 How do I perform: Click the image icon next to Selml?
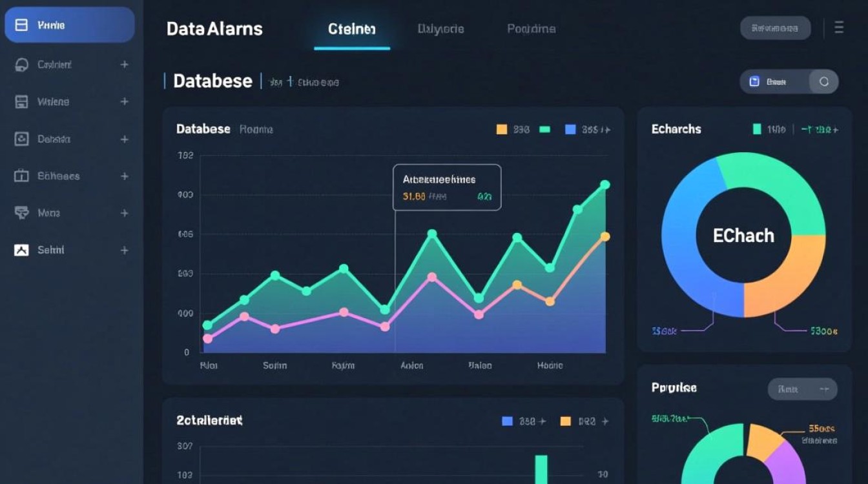(x=21, y=250)
